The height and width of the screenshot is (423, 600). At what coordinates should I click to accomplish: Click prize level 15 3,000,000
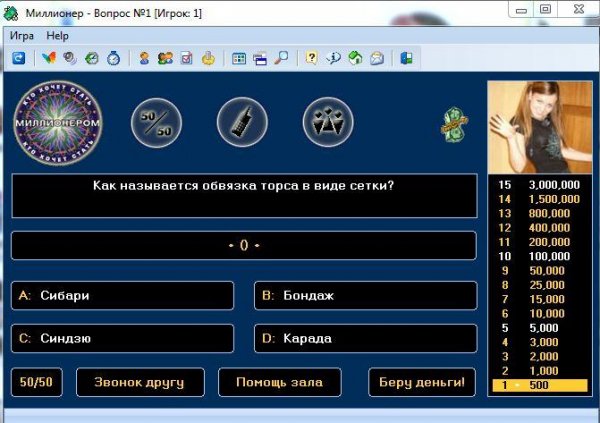tap(540, 185)
